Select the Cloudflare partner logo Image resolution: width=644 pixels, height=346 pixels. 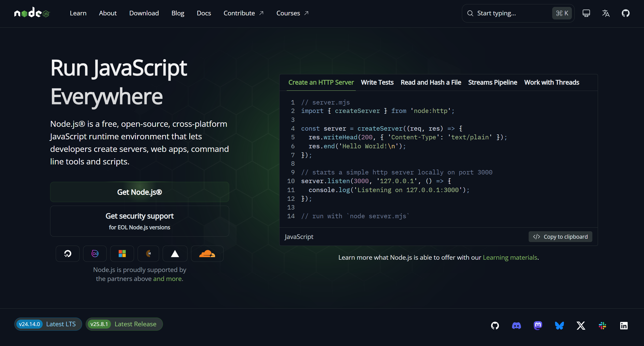(x=207, y=254)
